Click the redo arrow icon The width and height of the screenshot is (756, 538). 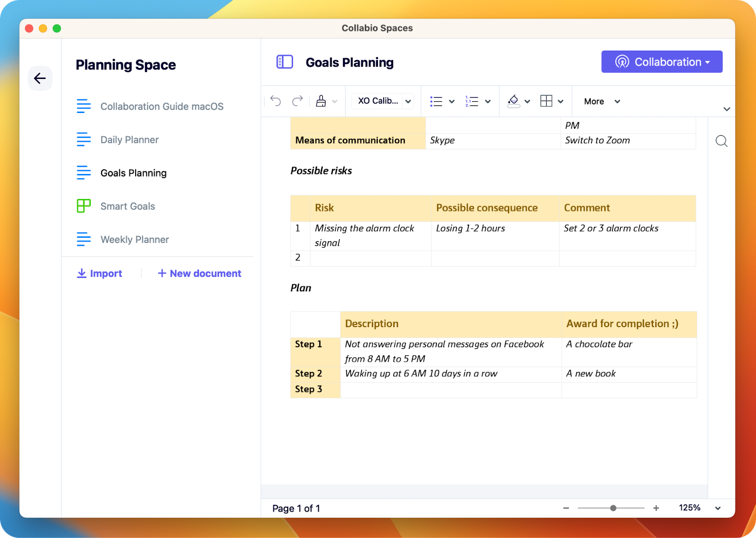coord(297,101)
